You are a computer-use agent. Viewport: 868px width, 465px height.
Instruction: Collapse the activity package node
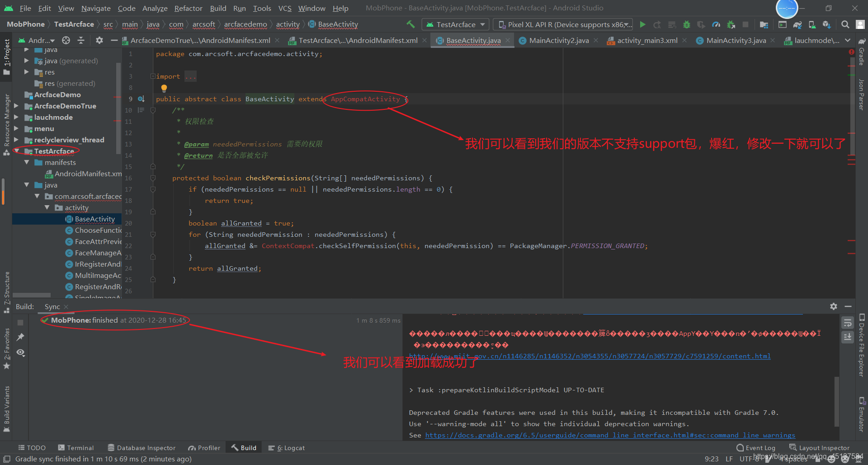47,207
